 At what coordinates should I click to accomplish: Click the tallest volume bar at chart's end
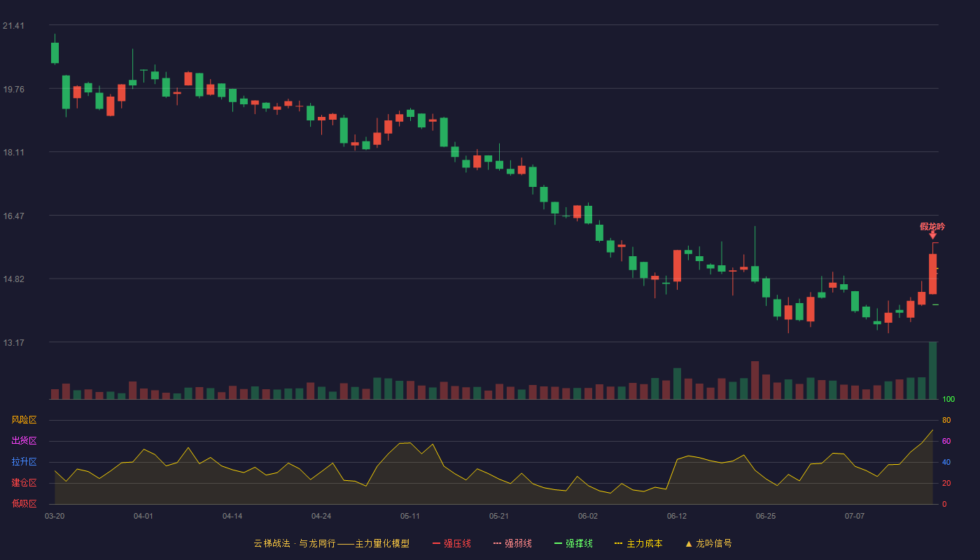(932, 370)
